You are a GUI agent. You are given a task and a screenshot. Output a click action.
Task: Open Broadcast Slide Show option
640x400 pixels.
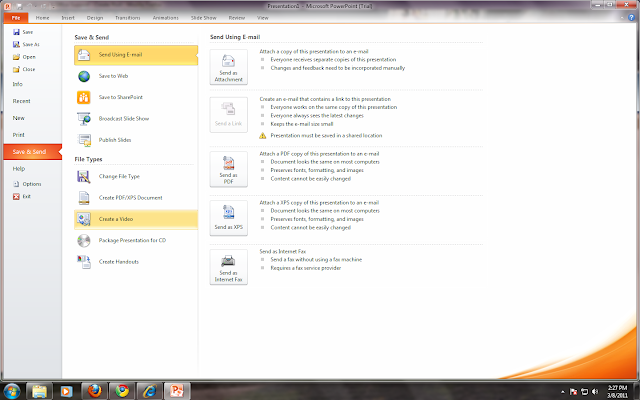point(136,119)
